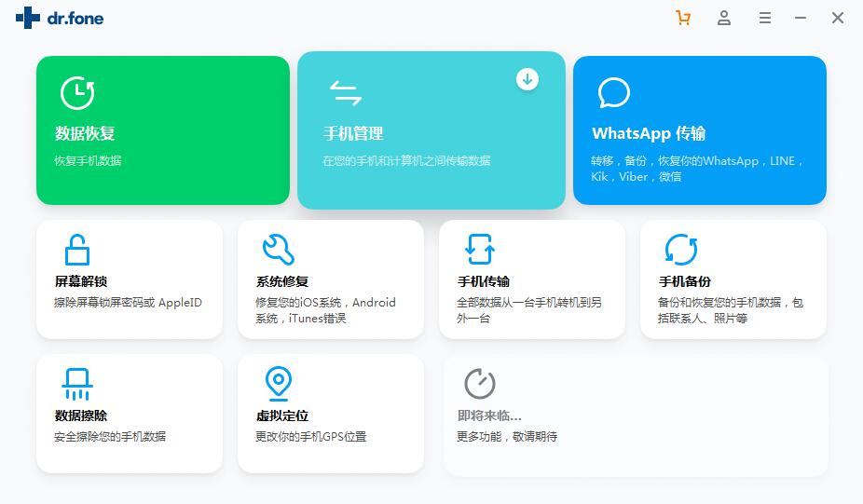
Task: Click the download arrow on 手机管理
Action: pos(527,79)
